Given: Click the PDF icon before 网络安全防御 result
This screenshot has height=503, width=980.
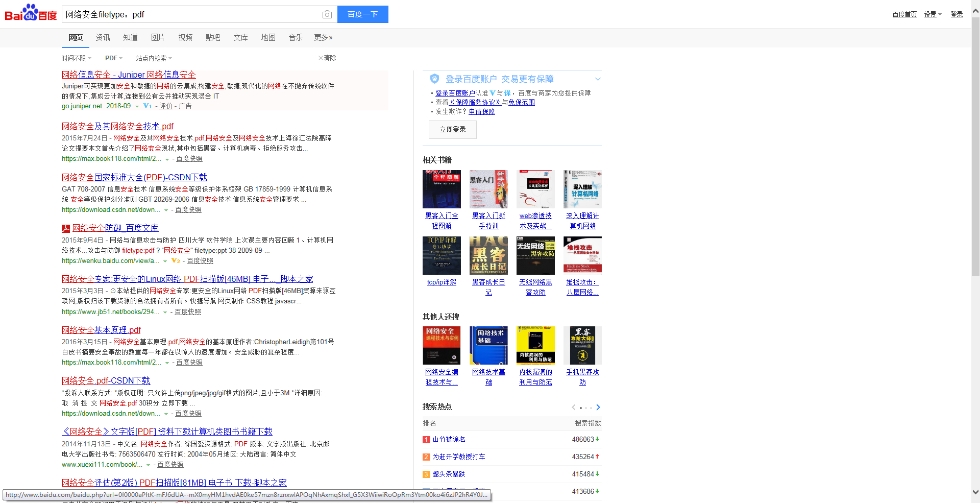Looking at the screenshot, I should [x=66, y=228].
